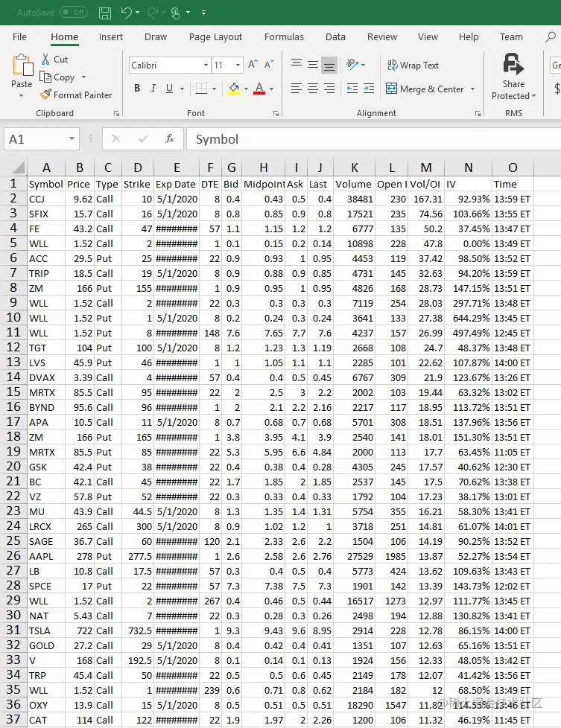
Task: Toggle Italic formatting
Action: click(153, 89)
